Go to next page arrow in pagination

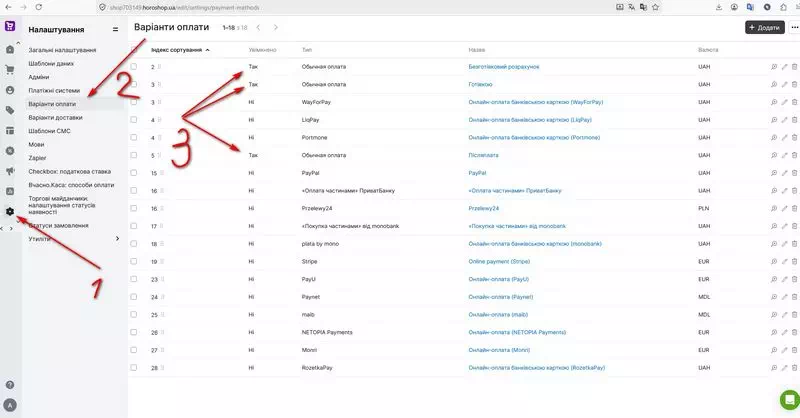[276, 28]
